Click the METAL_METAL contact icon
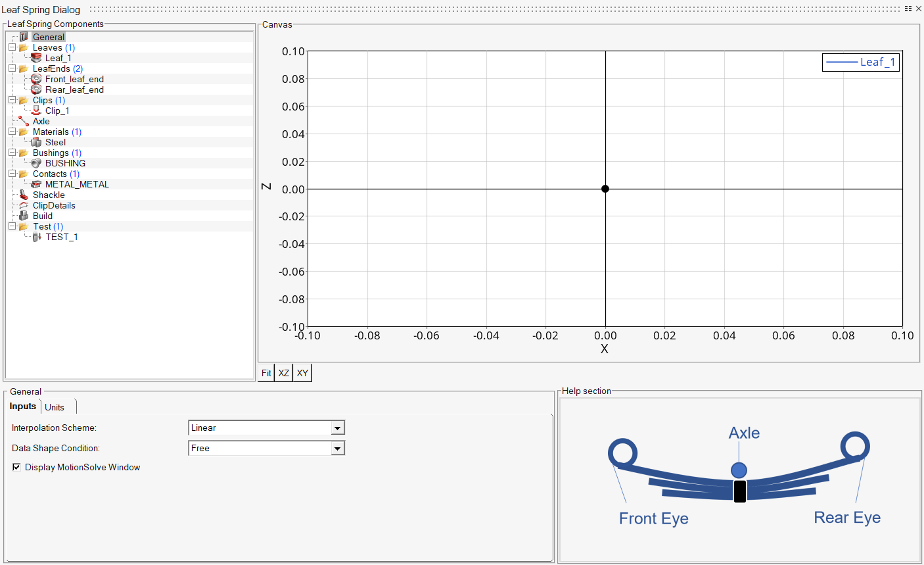 pyautogui.click(x=36, y=184)
